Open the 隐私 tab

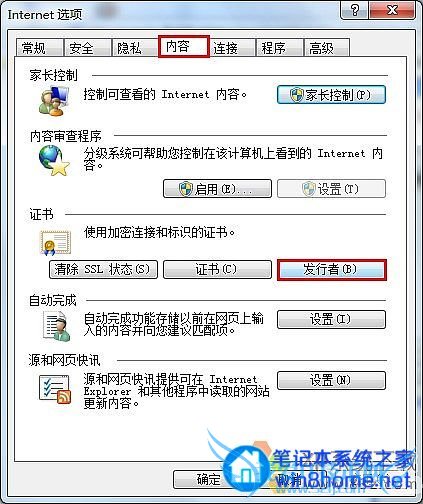[x=135, y=48]
